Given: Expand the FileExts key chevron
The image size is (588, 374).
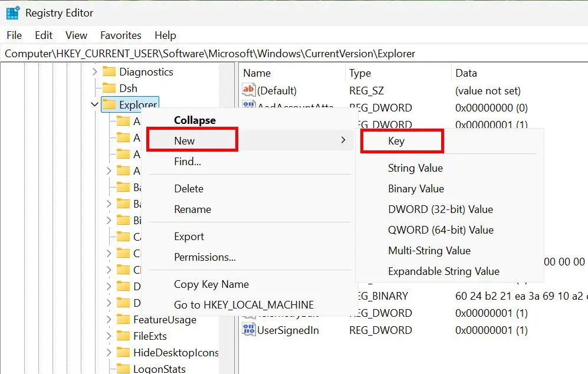Looking at the screenshot, I should tap(109, 336).
